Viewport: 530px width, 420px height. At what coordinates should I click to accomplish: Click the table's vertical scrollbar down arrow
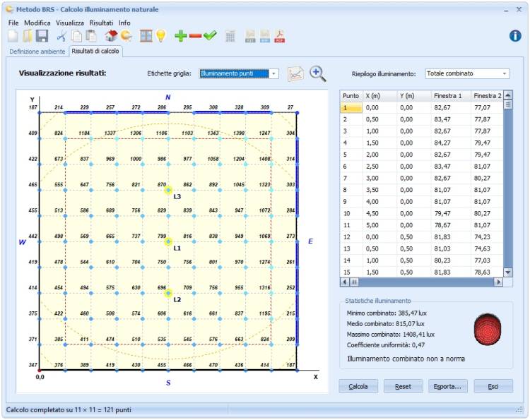[x=507, y=272]
